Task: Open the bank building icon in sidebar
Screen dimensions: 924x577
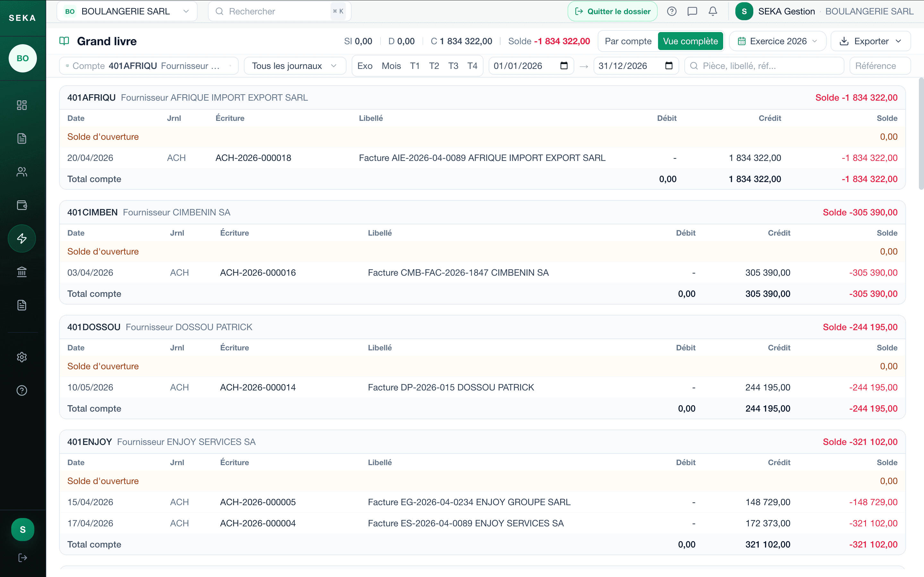Action: [22, 272]
